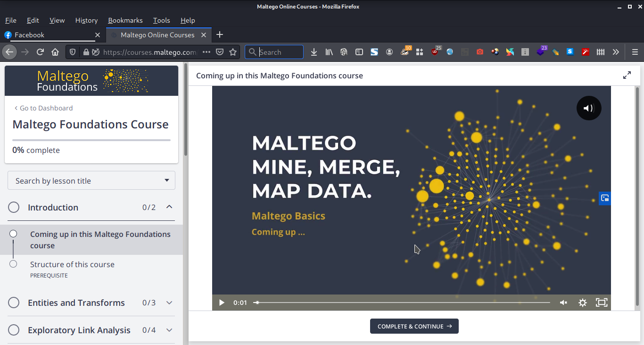Open video settings gear
Image resolution: width=644 pixels, height=345 pixels.
click(583, 303)
